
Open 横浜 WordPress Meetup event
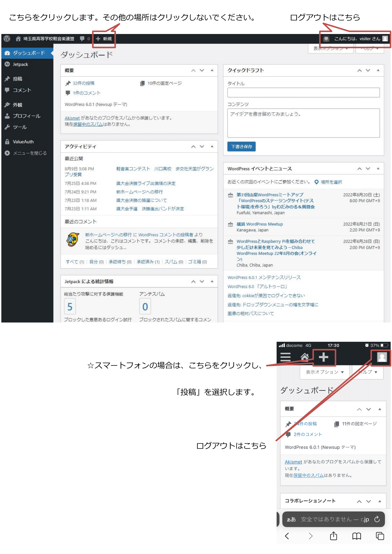[260, 224]
